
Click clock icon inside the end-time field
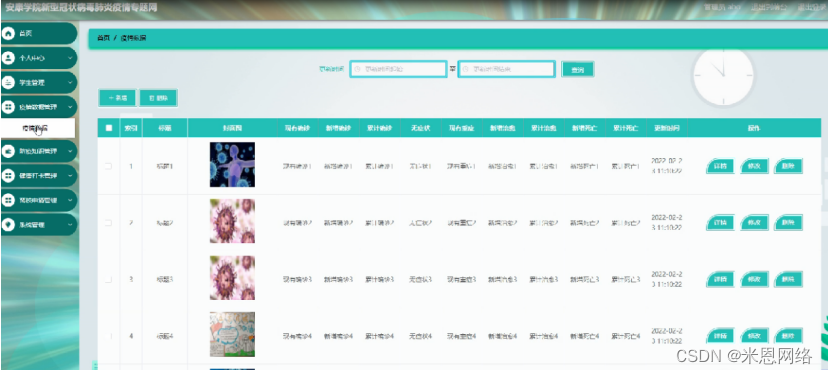[466, 69]
